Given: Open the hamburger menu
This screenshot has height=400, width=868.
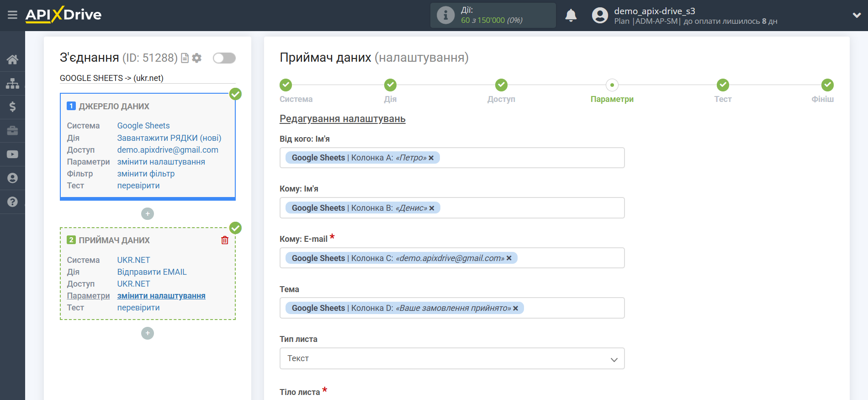Looking at the screenshot, I should pos(12,15).
